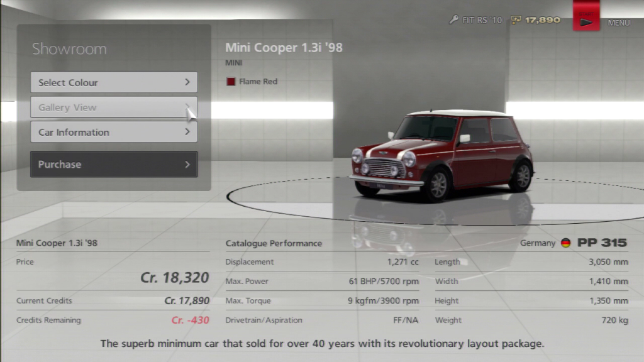Screen dimensions: 644x362
Task: Click the red Mini Cooper car model
Action: click(441, 155)
